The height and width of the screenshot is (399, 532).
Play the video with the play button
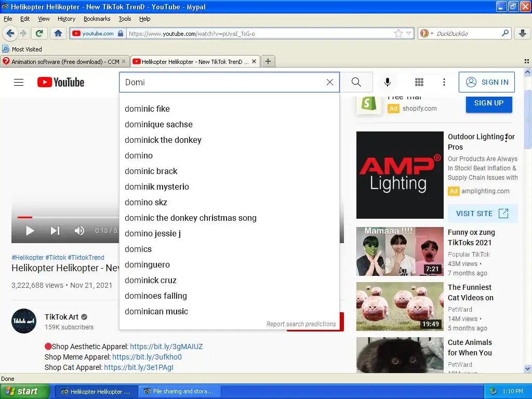pos(30,231)
